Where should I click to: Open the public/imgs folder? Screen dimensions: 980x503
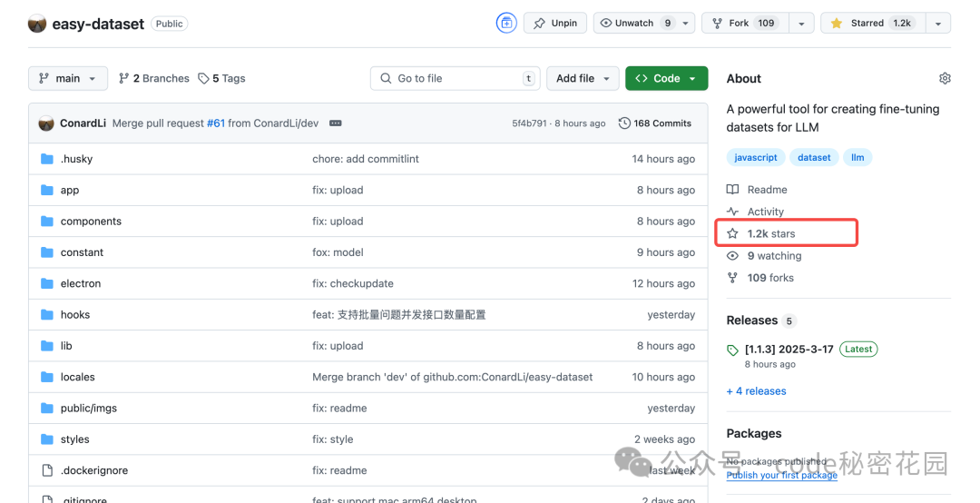tap(89, 408)
